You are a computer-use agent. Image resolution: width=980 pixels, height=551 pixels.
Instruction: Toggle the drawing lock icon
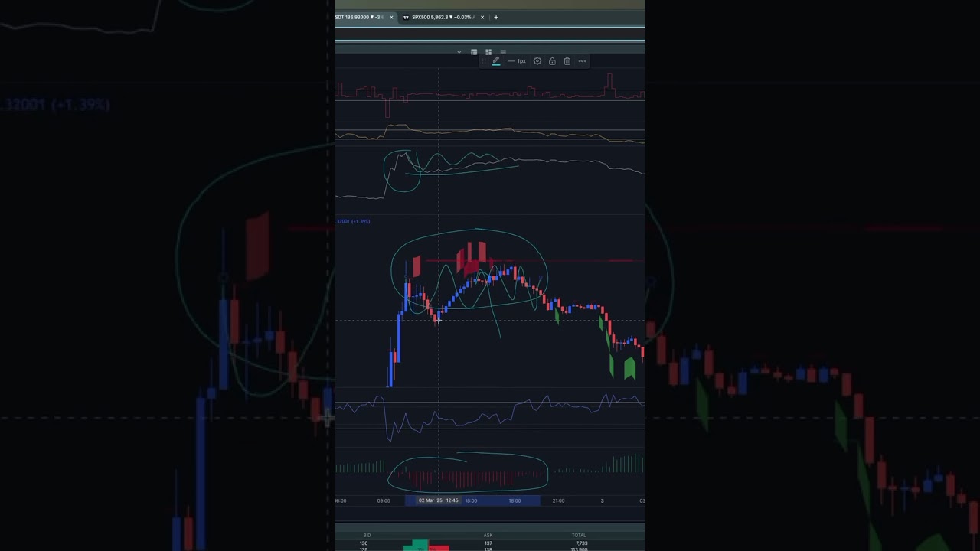[x=552, y=61]
